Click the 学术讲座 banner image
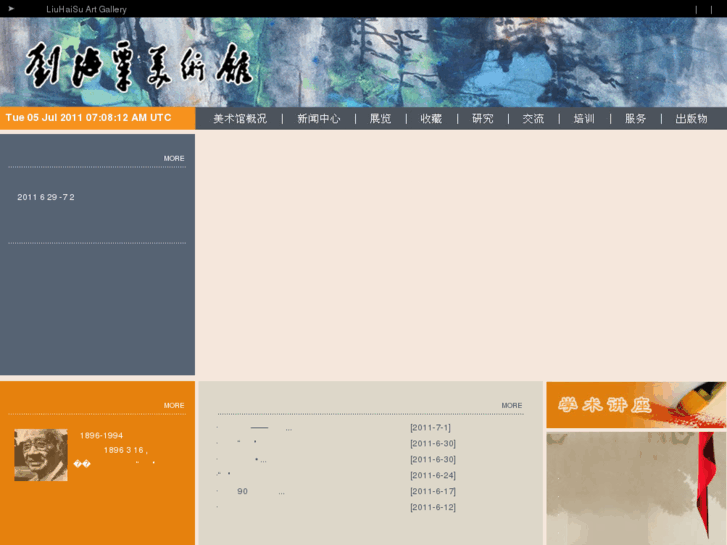This screenshot has width=727, height=545. (636, 404)
